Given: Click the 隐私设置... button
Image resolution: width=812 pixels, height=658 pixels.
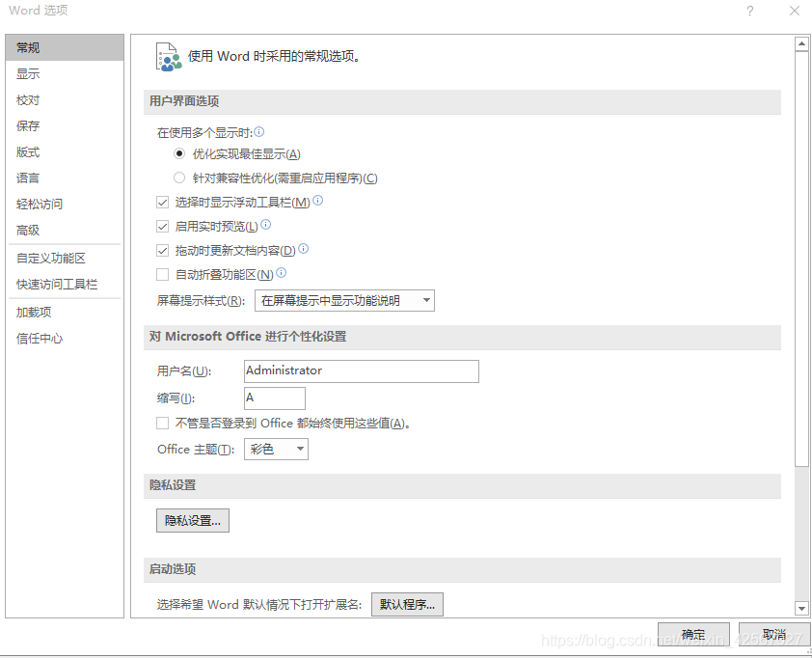Looking at the screenshot, I should point(193,520).
